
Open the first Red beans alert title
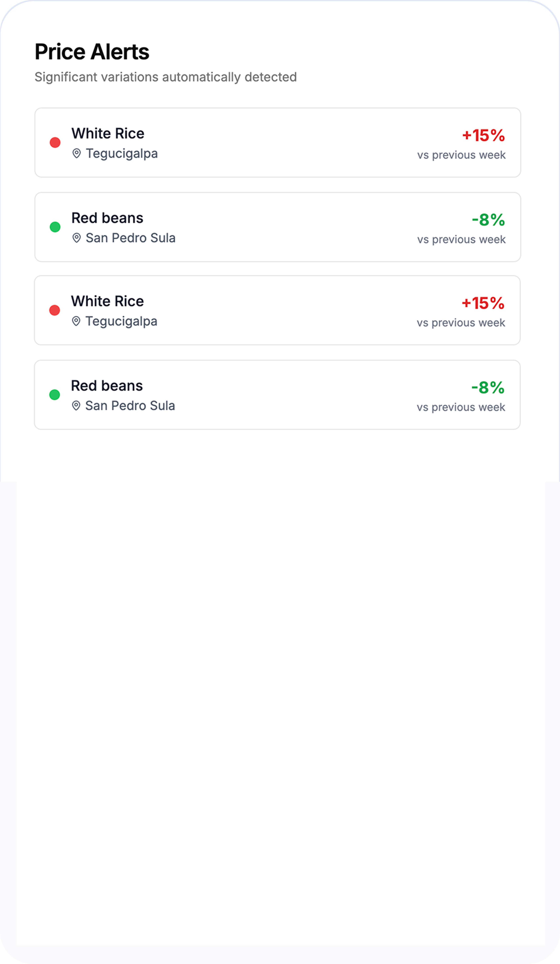(107, 218)
